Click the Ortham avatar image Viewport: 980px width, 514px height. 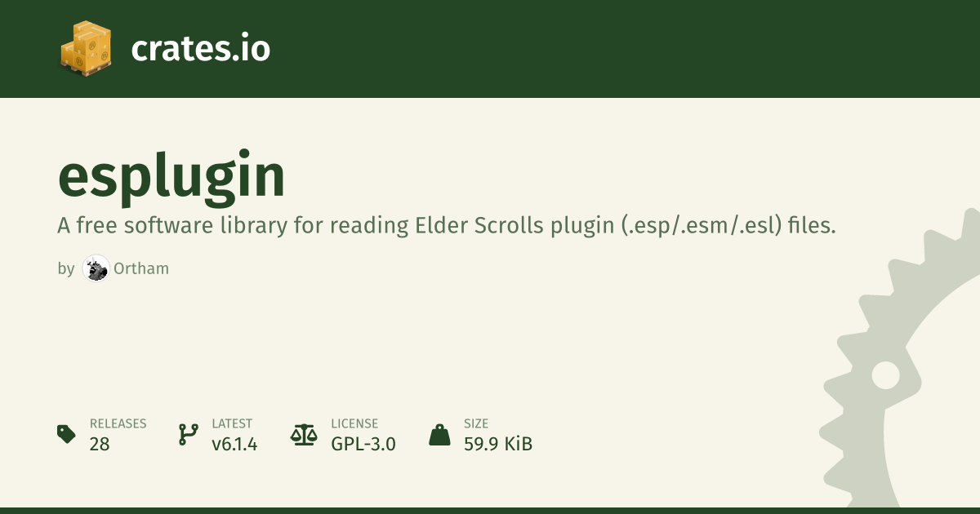96,268
